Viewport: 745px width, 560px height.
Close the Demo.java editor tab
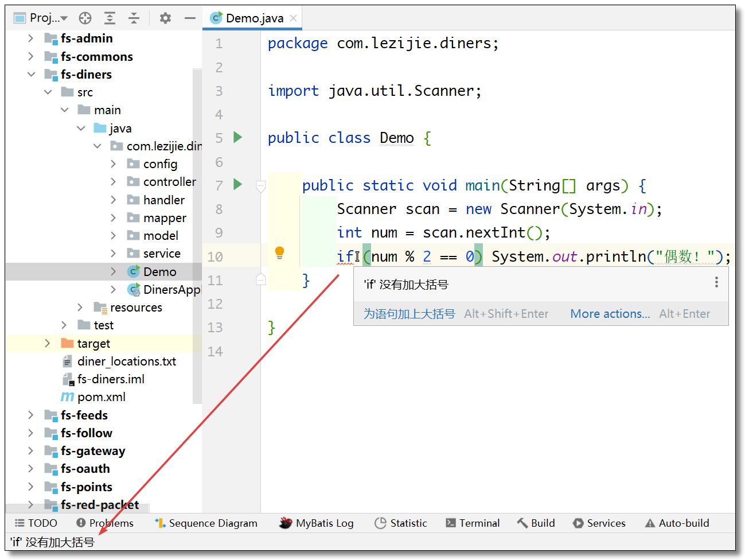click(293, 18)
